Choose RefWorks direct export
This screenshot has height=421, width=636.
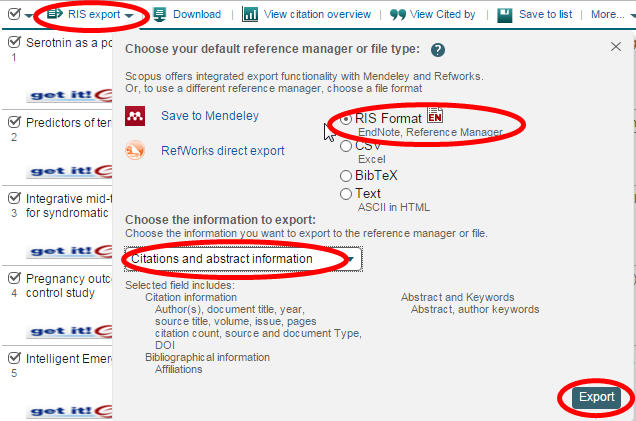[x=223, y=151]
